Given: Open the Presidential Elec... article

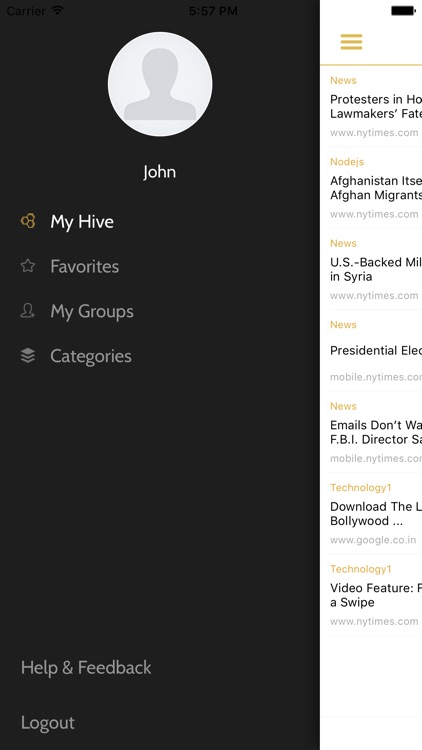Looking at the screenshot, I should 376,350.
